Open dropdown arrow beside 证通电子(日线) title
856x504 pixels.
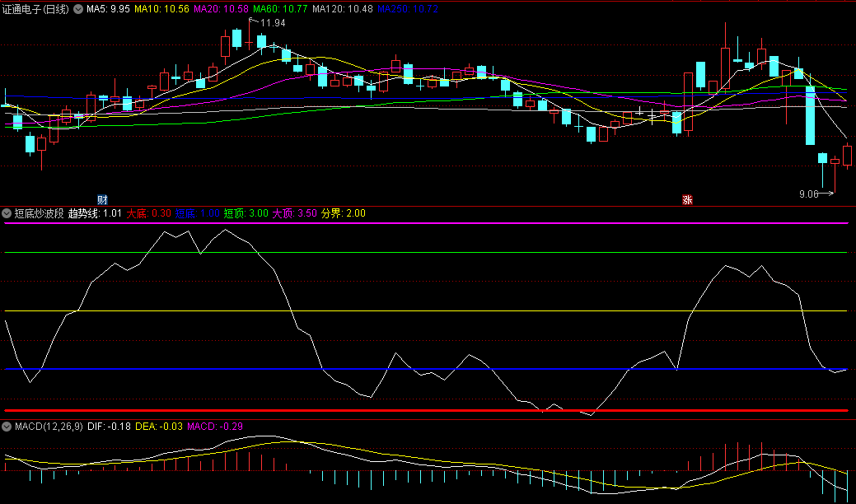coord(78,9)
